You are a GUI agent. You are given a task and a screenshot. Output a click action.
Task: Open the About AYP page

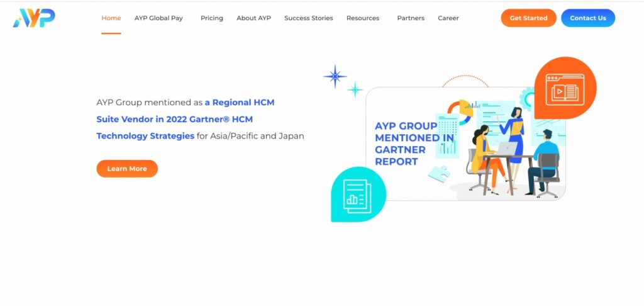pyautogui.click(x=254, y=18)
